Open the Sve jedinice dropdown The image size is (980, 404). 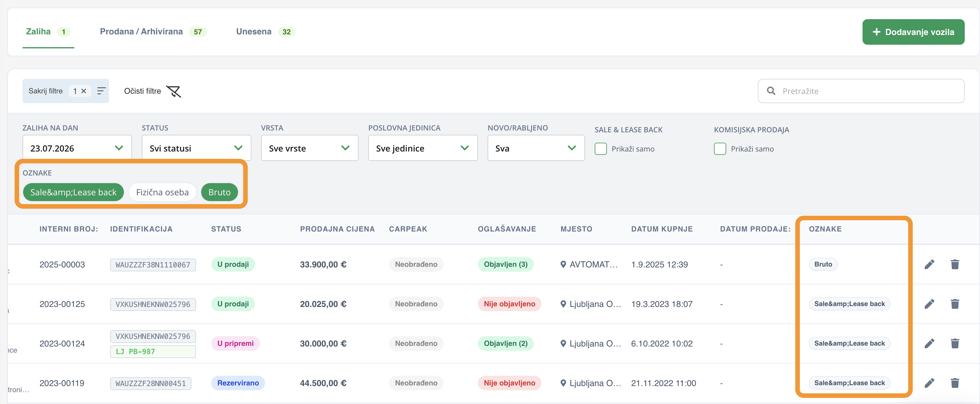pyautogui.click(x=423, y=148)
